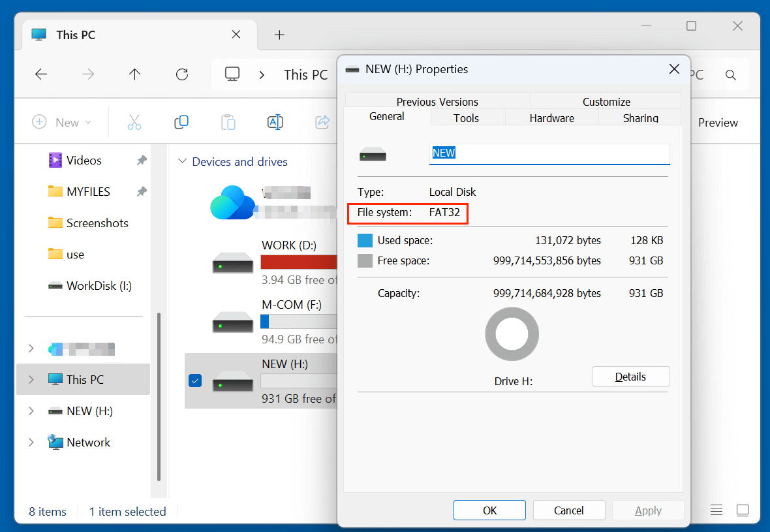
Task: Uncheck the NEW (H:) drive selection checkbox
Action: click(194, 381)
